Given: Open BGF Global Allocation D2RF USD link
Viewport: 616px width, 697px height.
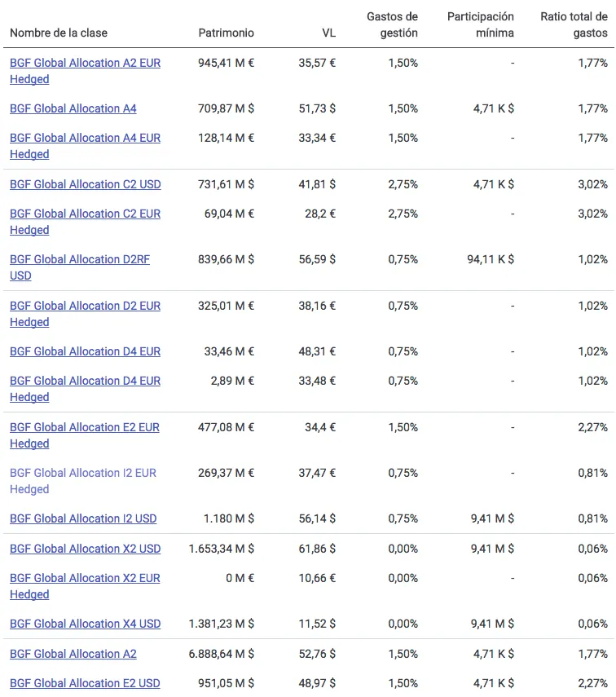Looking at the screenshot, I should point(80,259).
